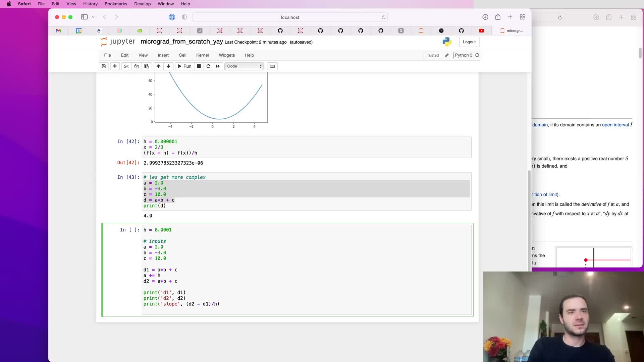This screenshot has width=644, height=362.
Task: Run the current cell
Action: point(184,66)
